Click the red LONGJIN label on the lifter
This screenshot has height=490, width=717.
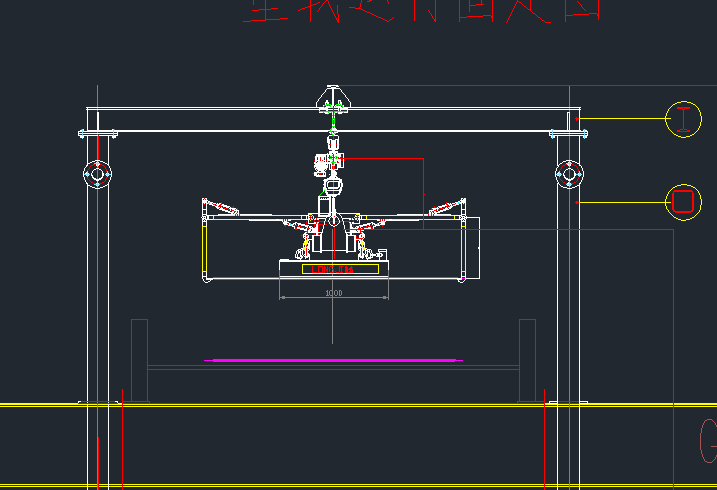[332, 270]
